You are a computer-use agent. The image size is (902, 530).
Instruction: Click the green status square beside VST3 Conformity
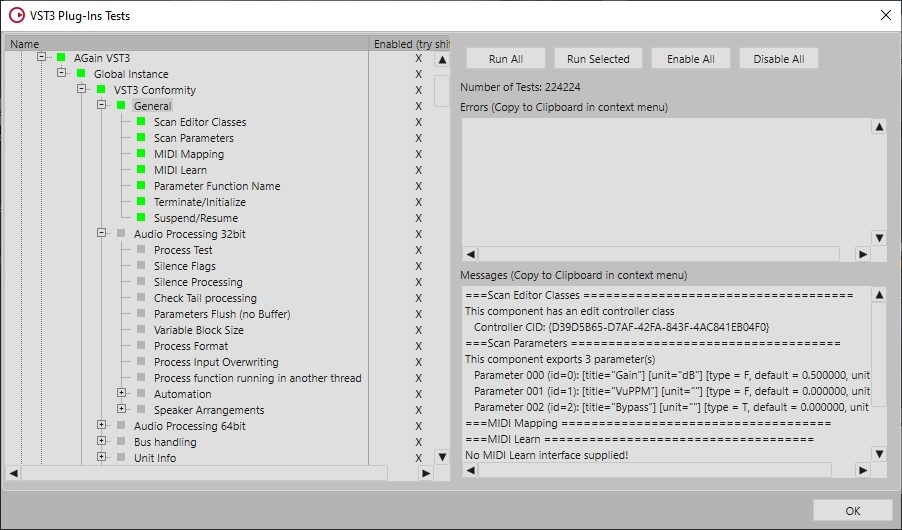(101, 89)
